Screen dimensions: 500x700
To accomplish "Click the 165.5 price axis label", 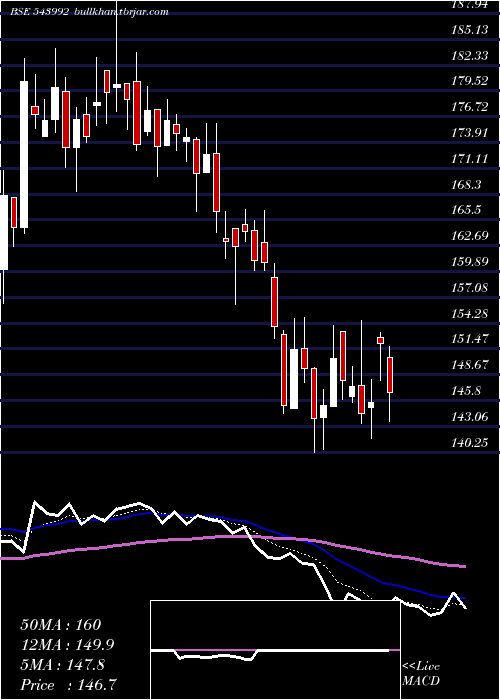I will click(x=466, y=210).
